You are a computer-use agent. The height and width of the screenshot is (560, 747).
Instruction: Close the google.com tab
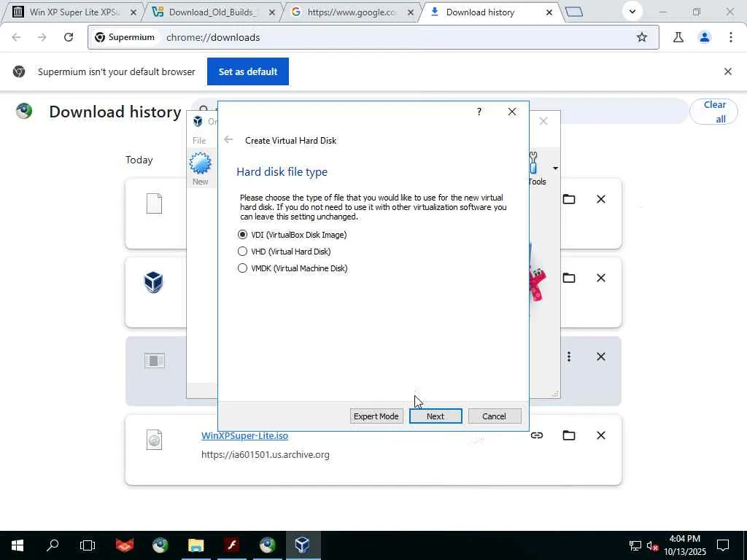[x=411, y=13]
